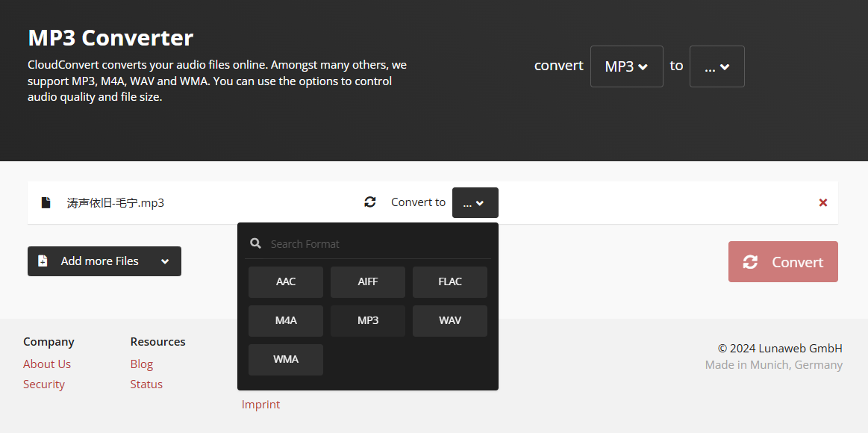Open the target format dropdown after 'to'

(717, 66)
